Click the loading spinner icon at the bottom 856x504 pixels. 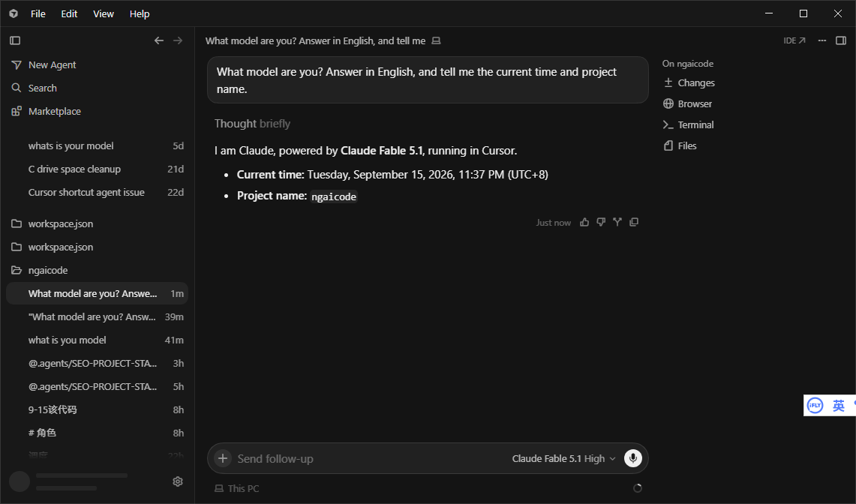pos(637,488)
